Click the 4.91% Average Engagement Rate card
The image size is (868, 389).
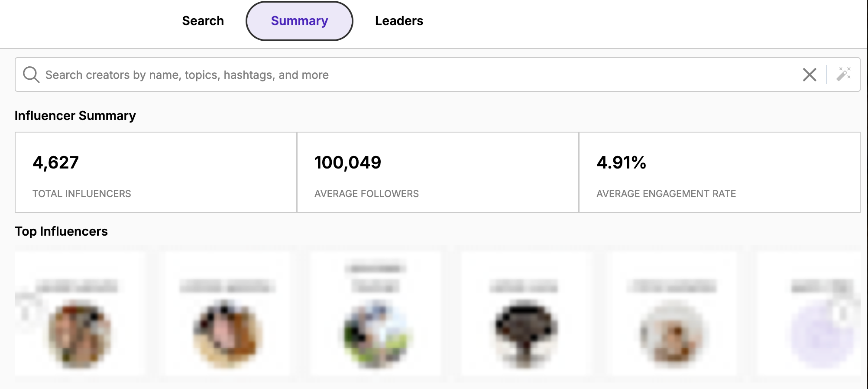pos(719,172)
